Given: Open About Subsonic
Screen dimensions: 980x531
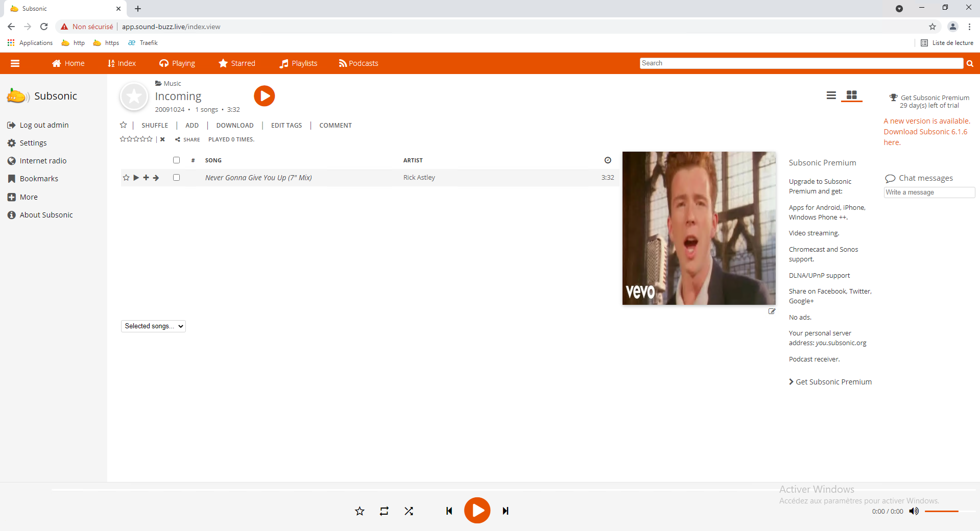Looking at the screenshot, I should 40,215.
